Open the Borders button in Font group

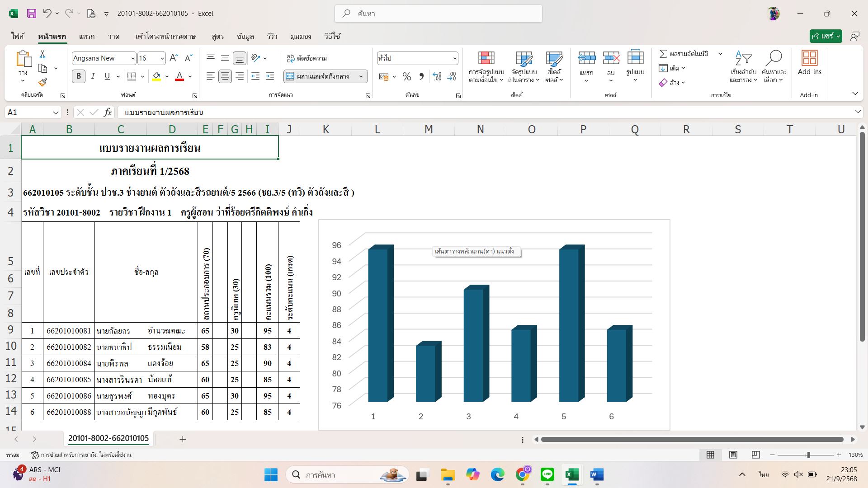click(x=132, y=76)
